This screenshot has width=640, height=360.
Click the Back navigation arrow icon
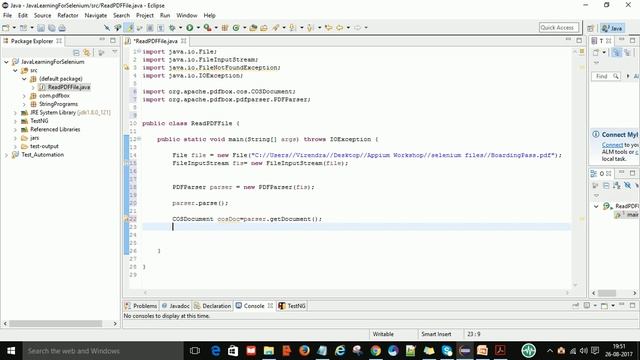pos(340,28)
